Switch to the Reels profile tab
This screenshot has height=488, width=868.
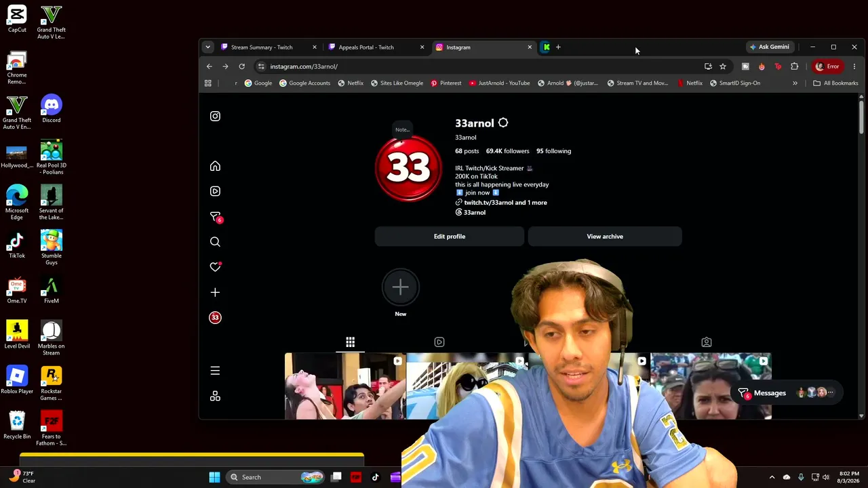(x=439, y=342)
